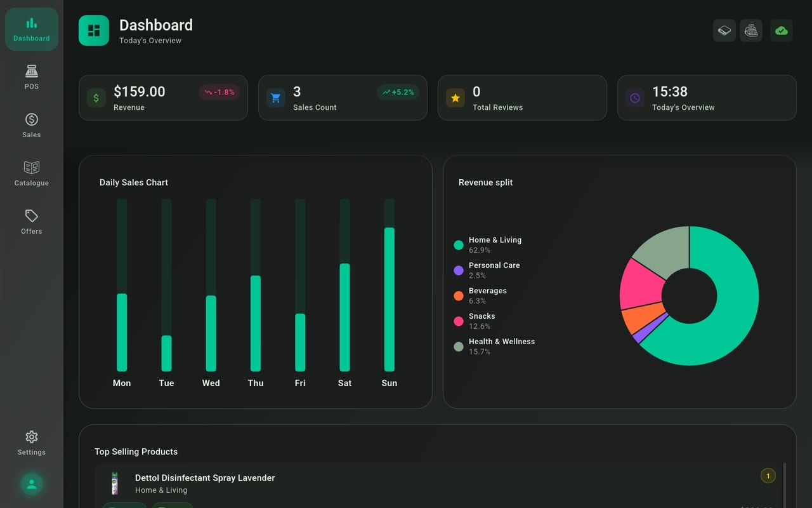Viewport: 812px width, 508px height.
Task: Click the Thu bar in Daily Sales Chart
Action: 256,323
